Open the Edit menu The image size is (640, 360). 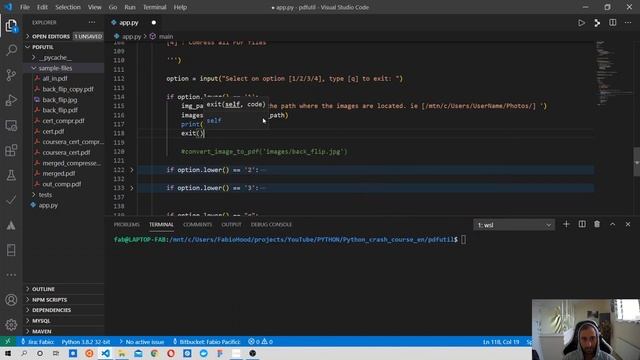tap(42, 7)
